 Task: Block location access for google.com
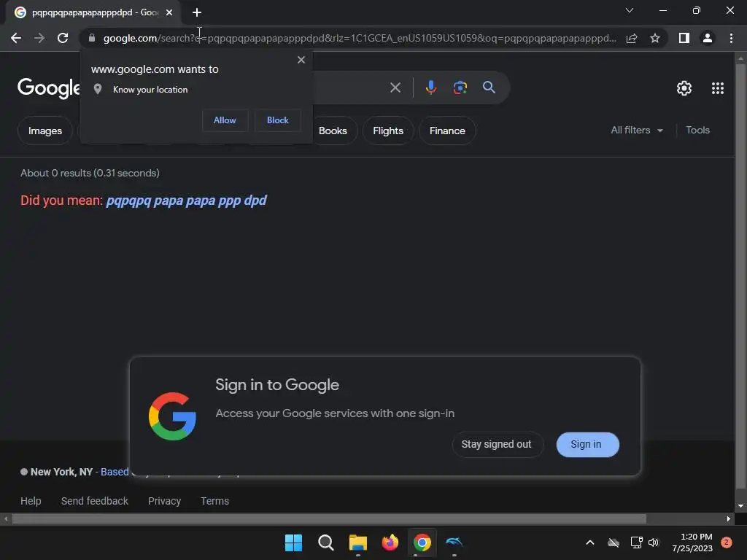pos(278,120)
